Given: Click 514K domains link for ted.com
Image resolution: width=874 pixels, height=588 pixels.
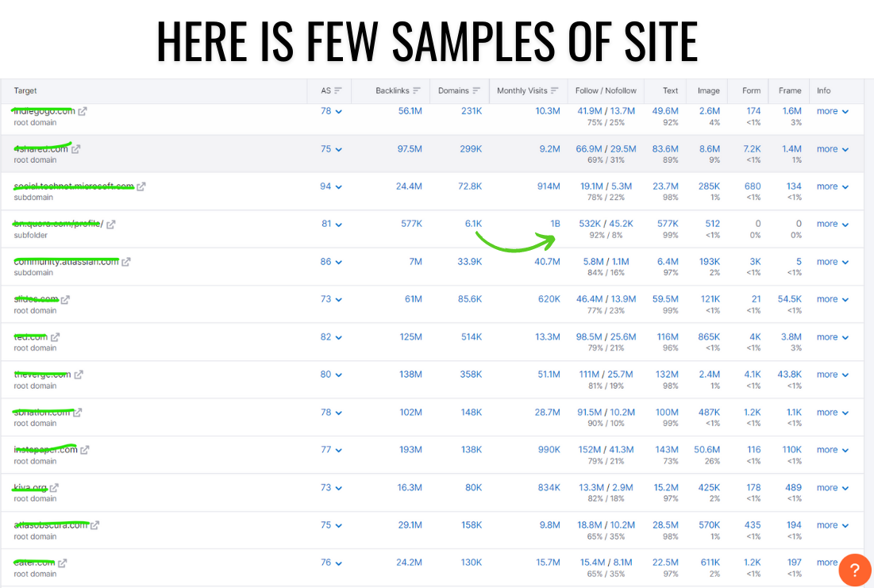Looking at the screenshot, I should click(x=471, y=337).
